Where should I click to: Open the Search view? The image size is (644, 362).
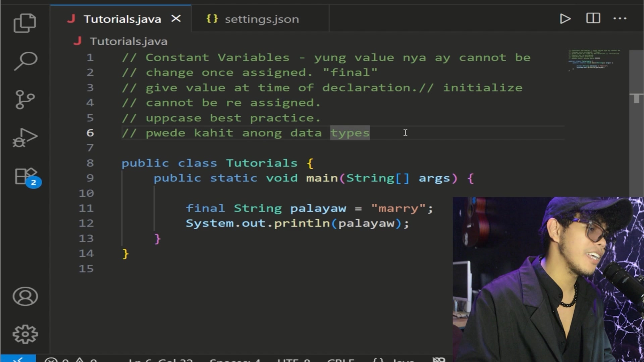click(x=25, y=61)
